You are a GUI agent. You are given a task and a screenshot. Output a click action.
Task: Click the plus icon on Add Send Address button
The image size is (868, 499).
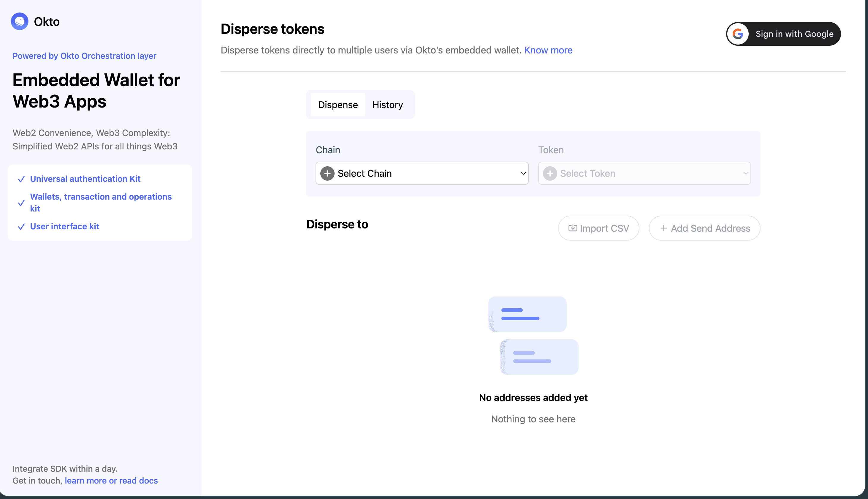coord(663,228)
